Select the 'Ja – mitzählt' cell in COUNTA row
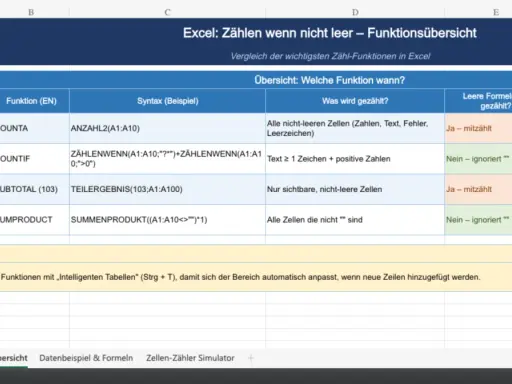This screenshot has width=512, height=384. click(478, 128)
